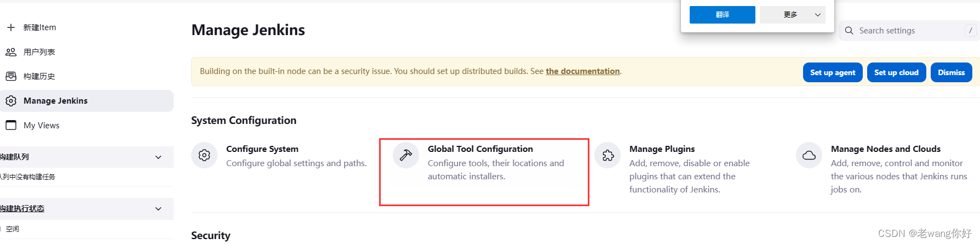Click the System Configuration section heading
Viewport: 980px width, 244px height.
click(x=244, y=121)
